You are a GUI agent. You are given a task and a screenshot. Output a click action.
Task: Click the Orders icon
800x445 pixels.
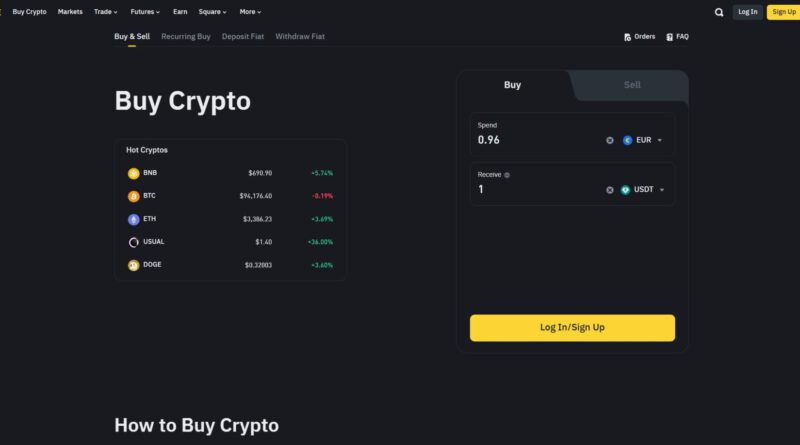tap(627, 37)
